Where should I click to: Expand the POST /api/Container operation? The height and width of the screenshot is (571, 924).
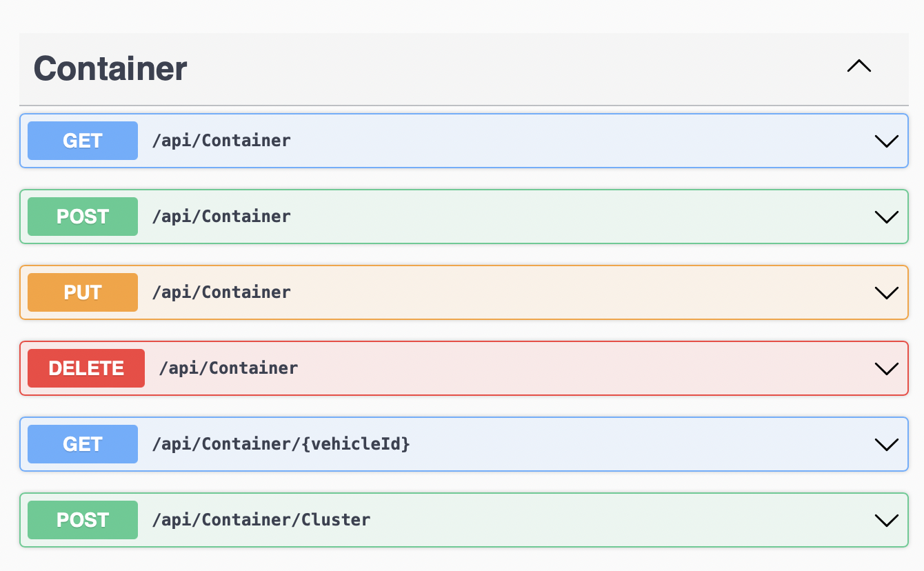(886, 216)
